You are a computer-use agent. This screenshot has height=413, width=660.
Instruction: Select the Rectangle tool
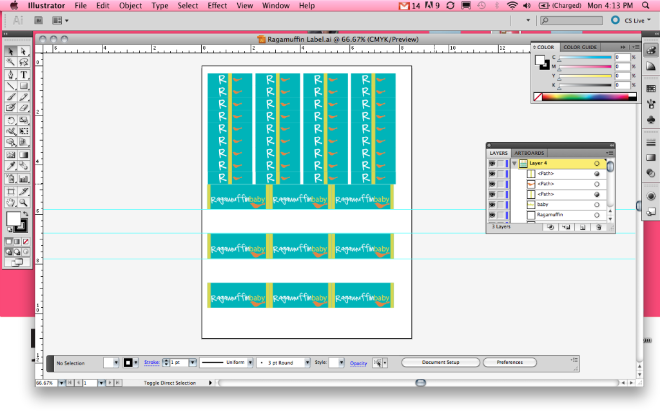(24, 86)
